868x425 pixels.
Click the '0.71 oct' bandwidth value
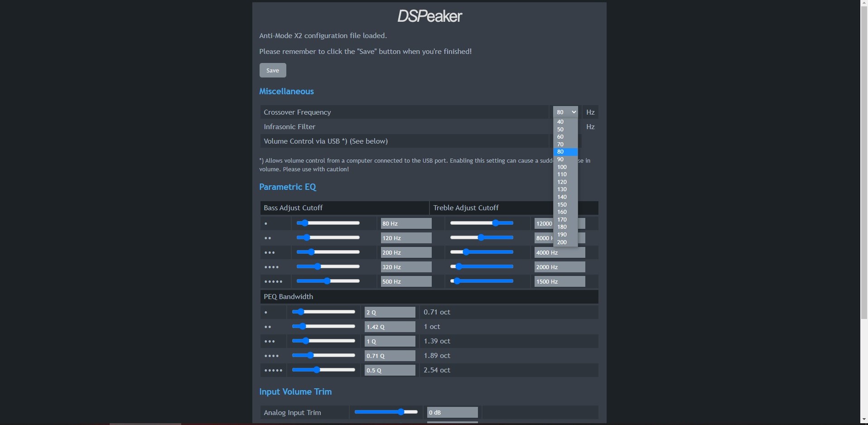[x=437, y=312]
